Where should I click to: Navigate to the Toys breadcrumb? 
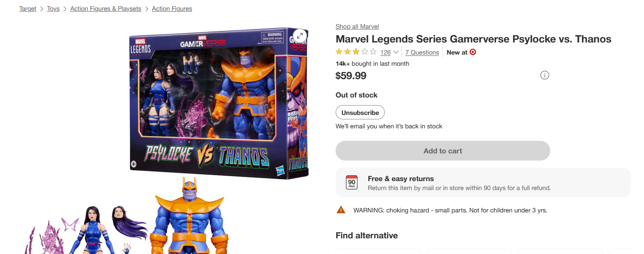pos(53,8)
